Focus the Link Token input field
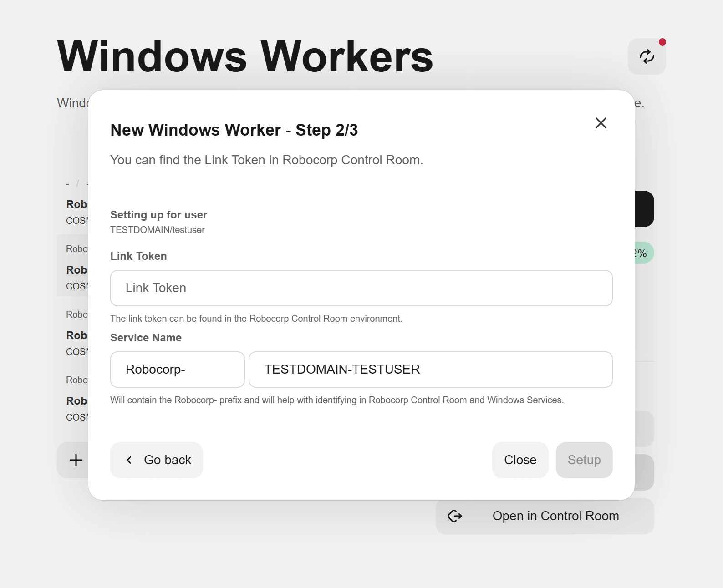Image resolution: width=723 pixels, height=588 pixels. [361, 288]
